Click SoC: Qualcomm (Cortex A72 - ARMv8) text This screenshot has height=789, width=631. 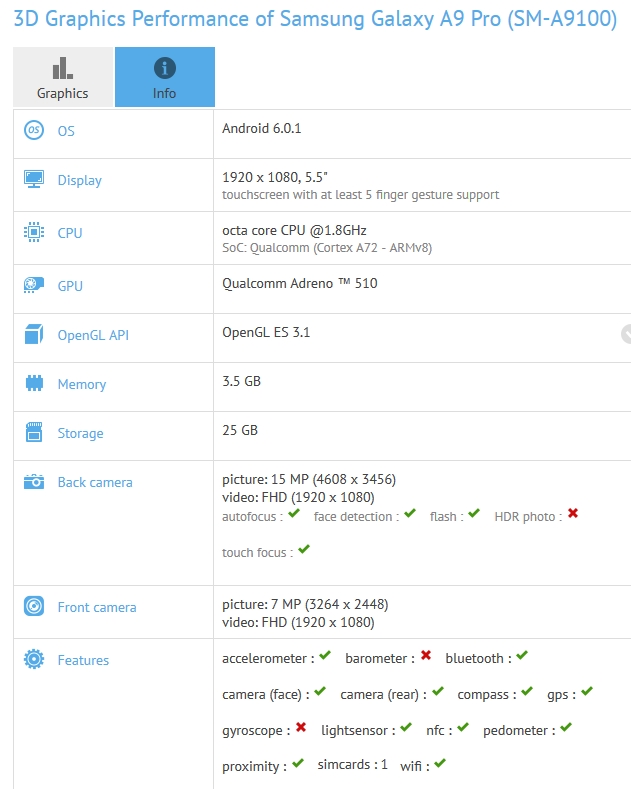click(327, 248)
